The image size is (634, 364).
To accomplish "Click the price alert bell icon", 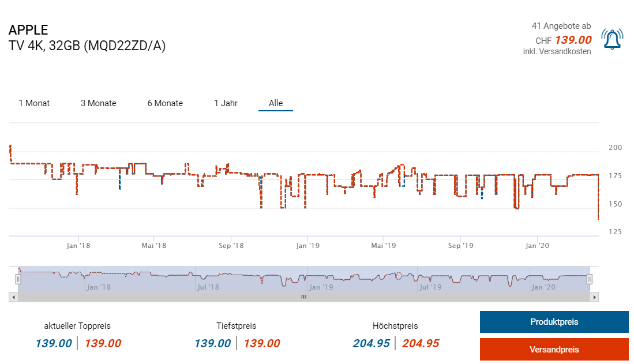I will (x=612, y=39).
